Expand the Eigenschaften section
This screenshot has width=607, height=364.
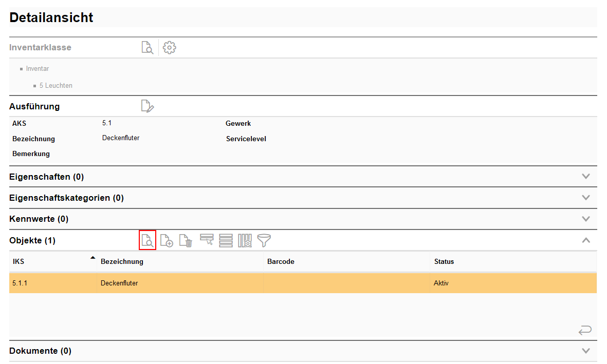tap(585, 177)
